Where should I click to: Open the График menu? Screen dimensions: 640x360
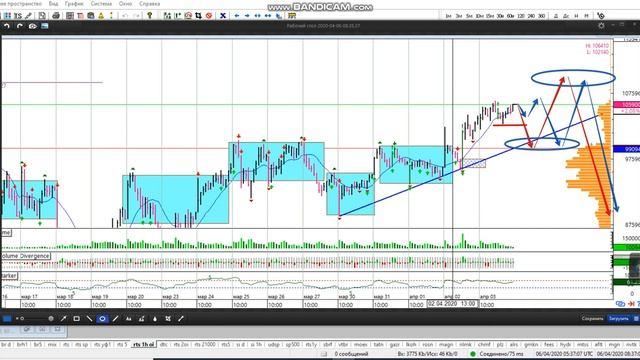(x=74, y=4)
